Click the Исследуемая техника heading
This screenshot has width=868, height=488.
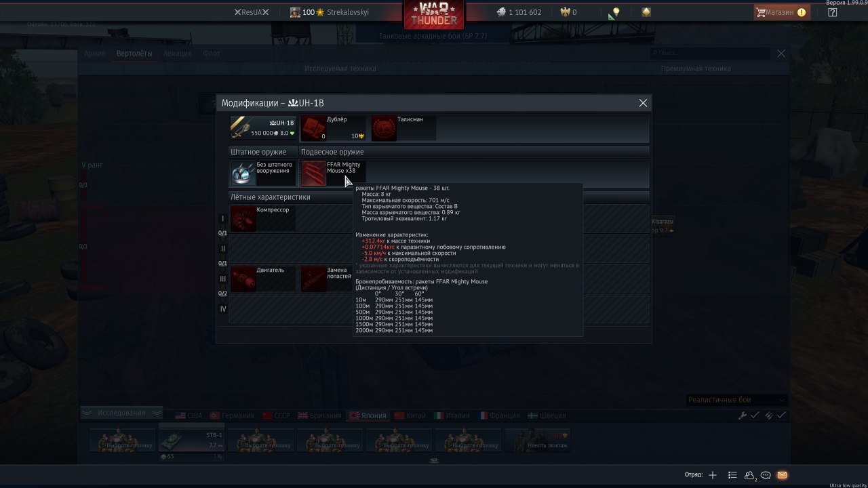tap(340, 68)
